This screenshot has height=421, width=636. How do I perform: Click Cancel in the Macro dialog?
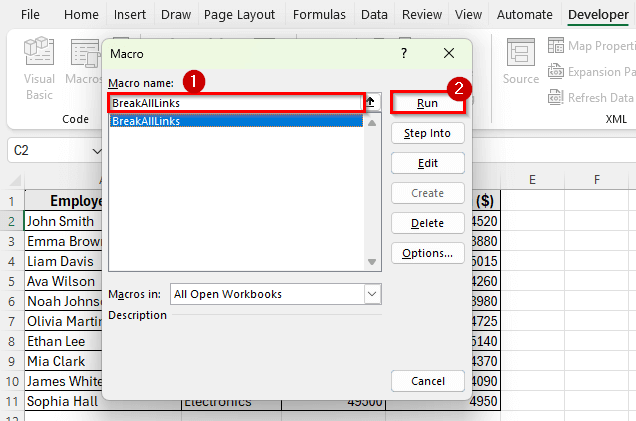click(428, 381)
